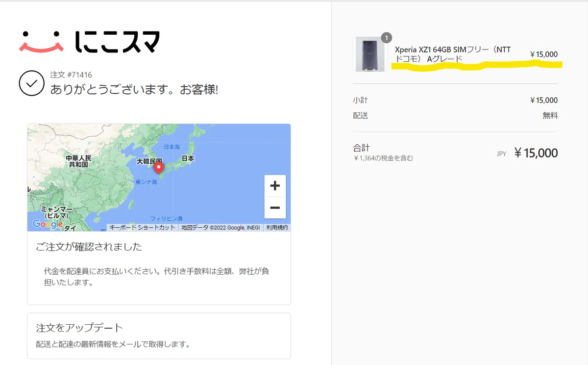Click the red location pin on map

[159, 168]
